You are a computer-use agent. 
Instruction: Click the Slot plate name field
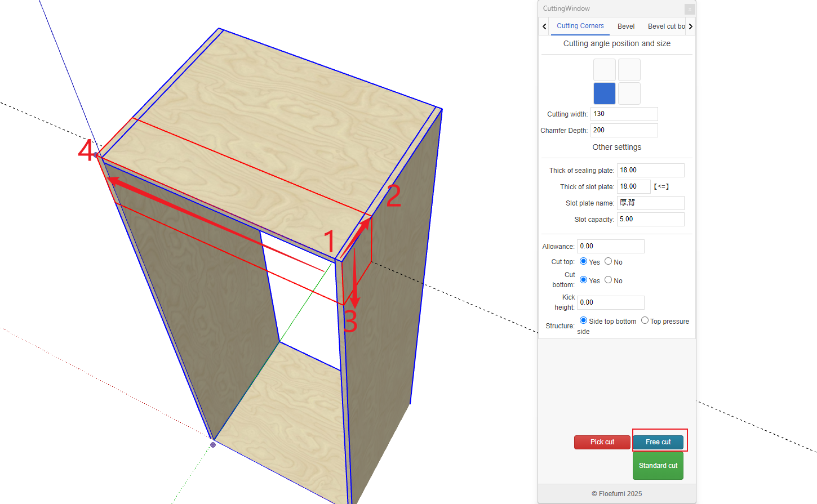650,203
